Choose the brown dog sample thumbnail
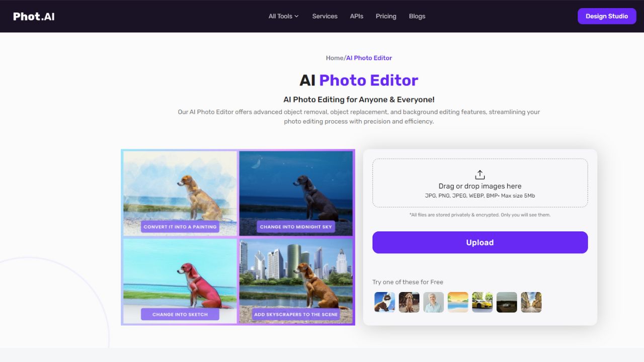 pyautogui.click(x=409, y=302)
